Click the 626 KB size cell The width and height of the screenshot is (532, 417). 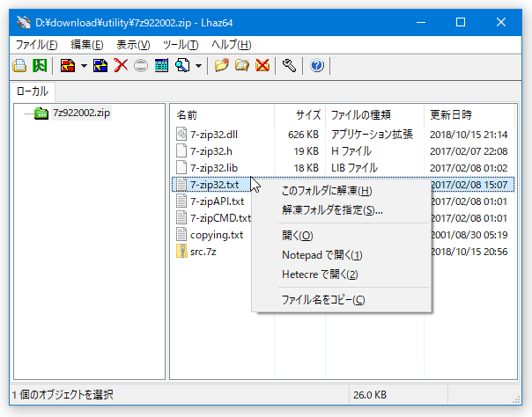click(x=303, y=135)
